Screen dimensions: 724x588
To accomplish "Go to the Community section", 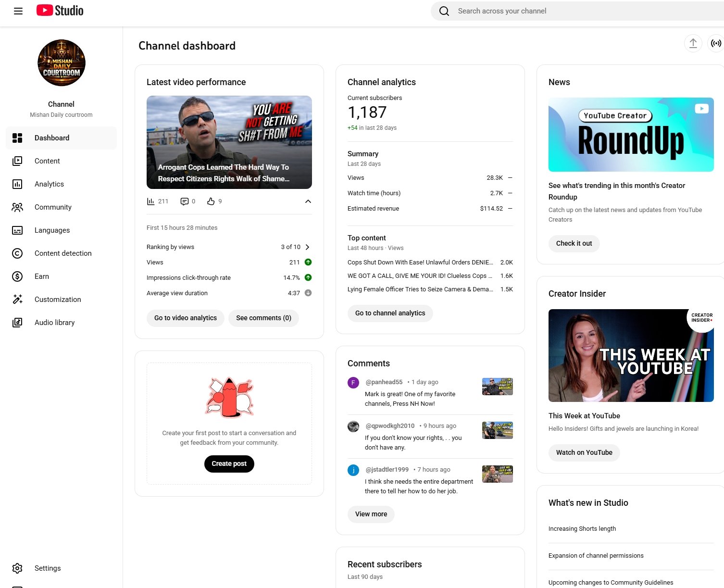I will point(53,207).
